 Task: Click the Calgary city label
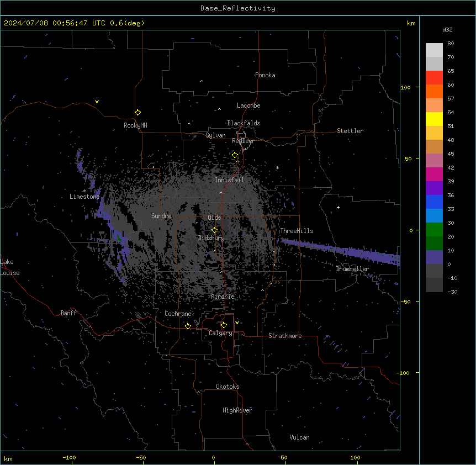[x=220, y=333]
